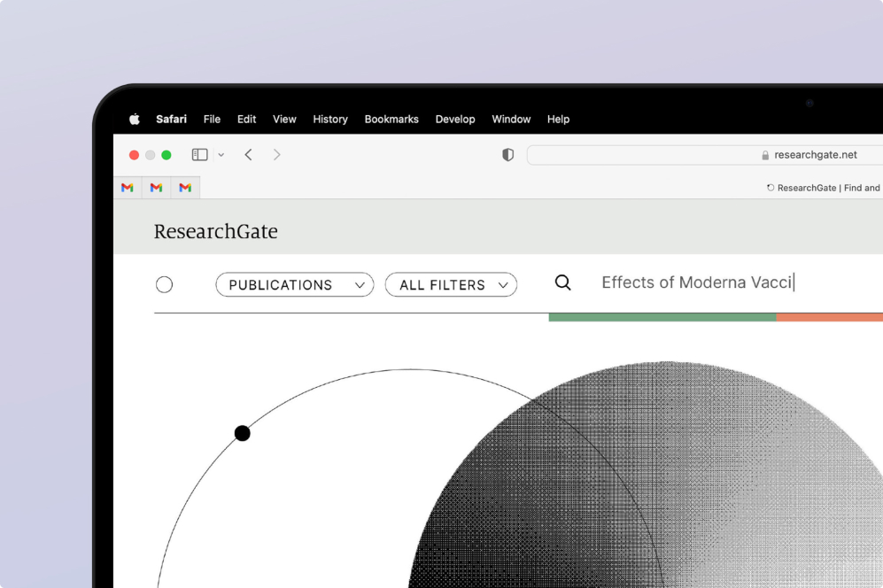Open the Help menu
The image size is (883, 588).
coord(558,119)
